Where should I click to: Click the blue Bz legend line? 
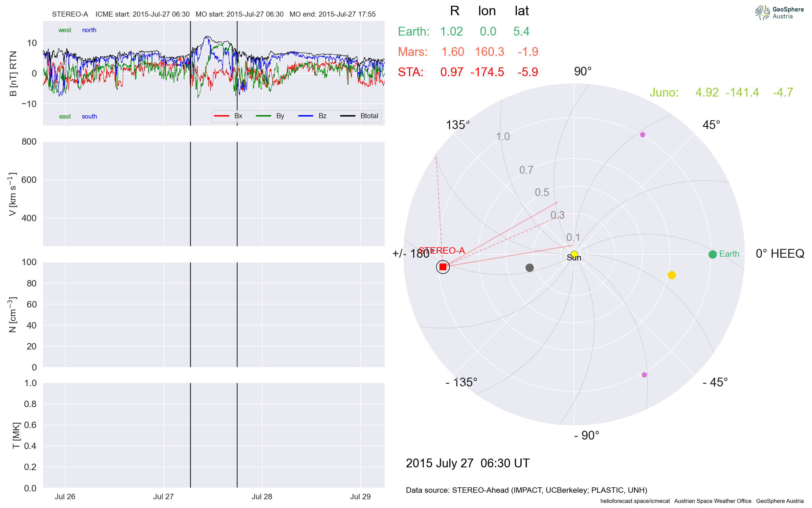pyautogui.click(x=306, y=116)
